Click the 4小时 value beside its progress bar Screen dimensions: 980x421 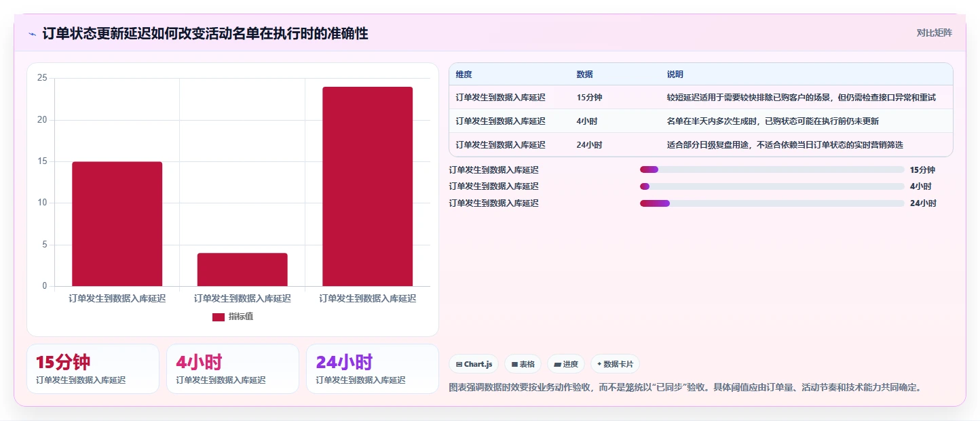coord(920,186)
